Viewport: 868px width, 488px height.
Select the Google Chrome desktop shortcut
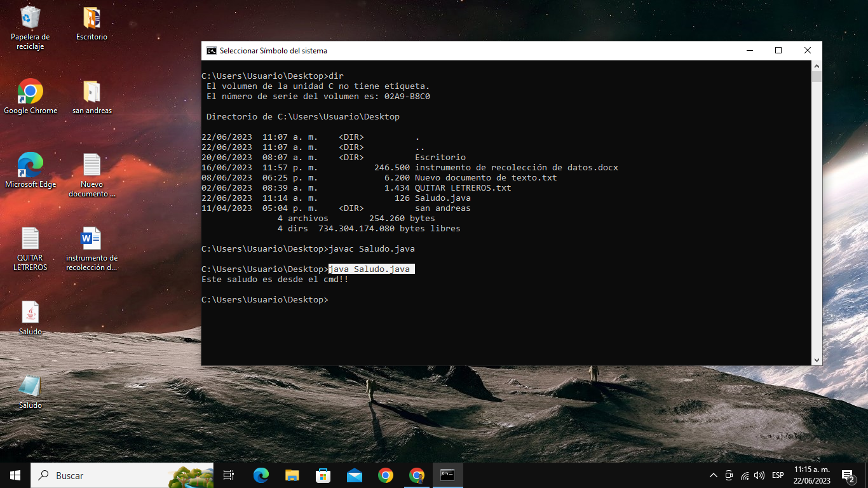(x=30, y=97)
